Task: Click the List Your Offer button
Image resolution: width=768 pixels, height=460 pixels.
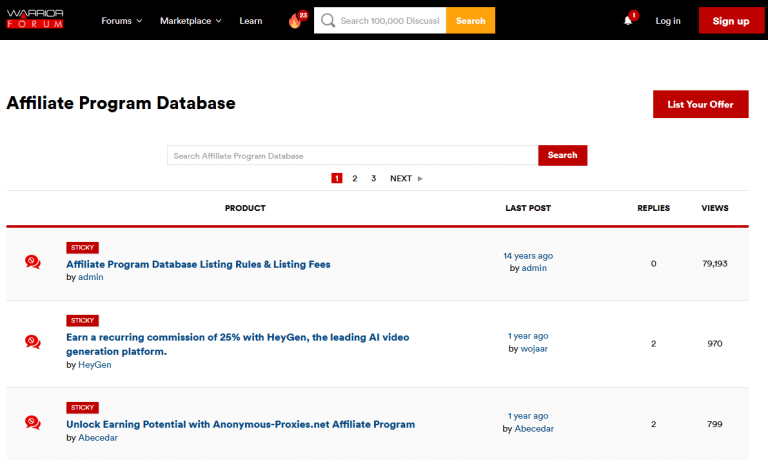Action: [700, 104]
